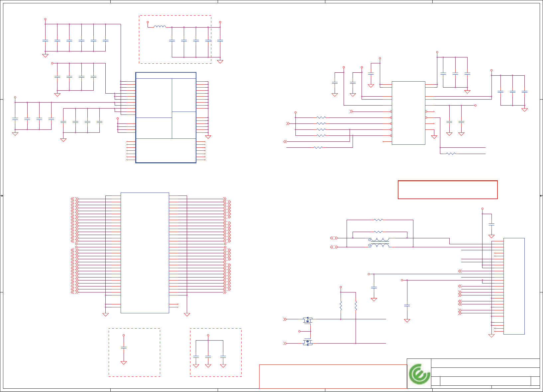Select the outer loop resistor above the choke

(378, 220)
